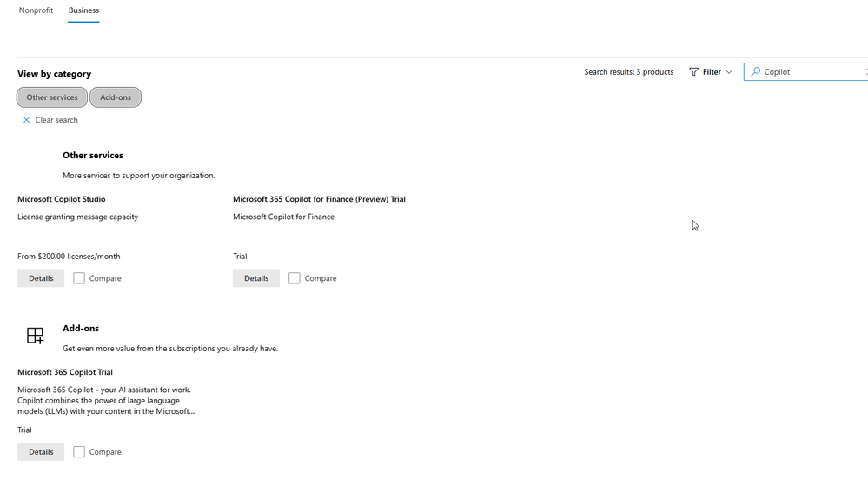Open the Filter dropdown

point(711,72)
